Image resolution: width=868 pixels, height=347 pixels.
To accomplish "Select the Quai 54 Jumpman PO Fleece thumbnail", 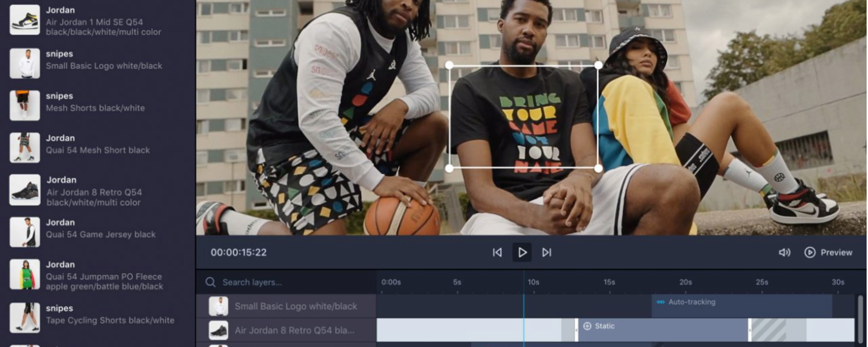I will 25,275.
